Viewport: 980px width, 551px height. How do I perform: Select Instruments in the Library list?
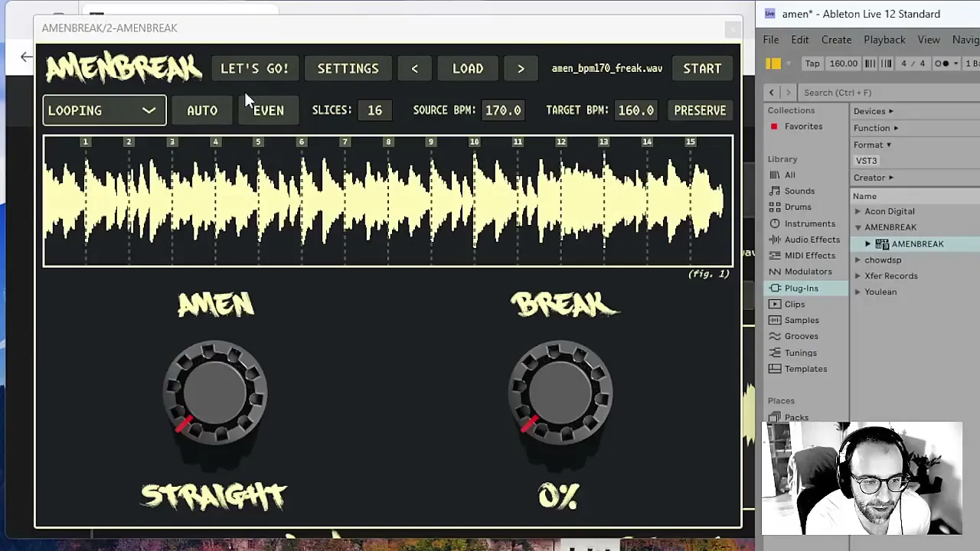coord(809,223)
